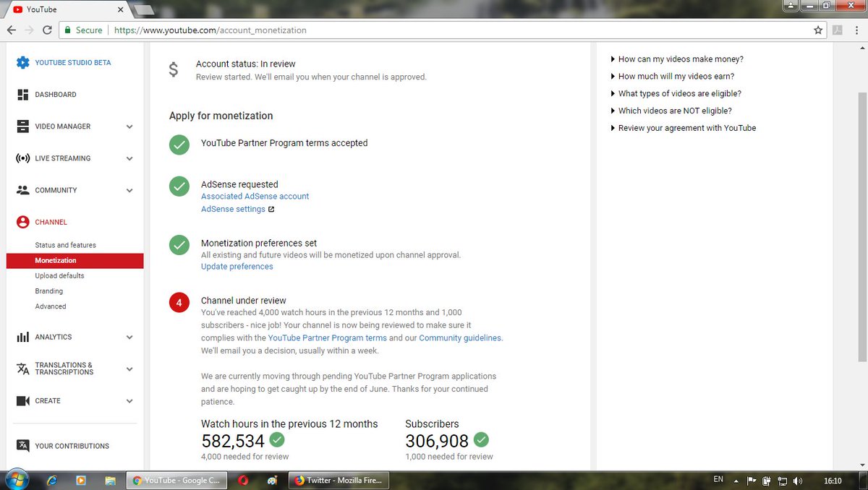Bookmark this page with the star icon
The image size is (868, 490).
click(818, 30)
